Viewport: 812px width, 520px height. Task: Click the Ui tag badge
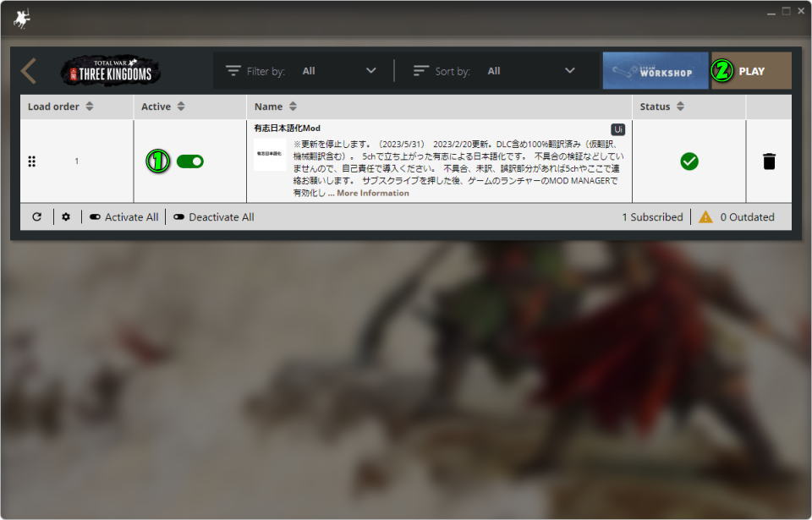point(618,129)
